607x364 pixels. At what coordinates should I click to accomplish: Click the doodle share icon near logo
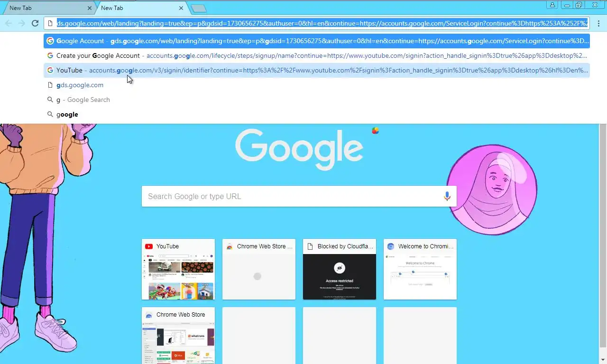coord(376,130)
